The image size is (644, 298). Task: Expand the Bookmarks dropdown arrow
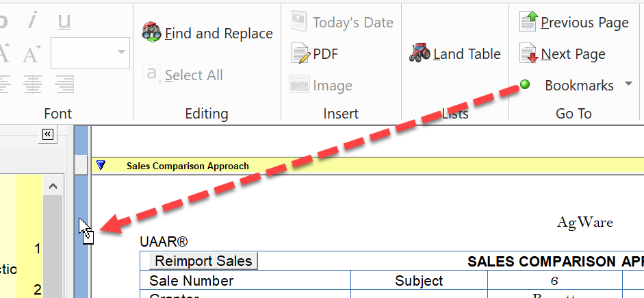point(628,85)
